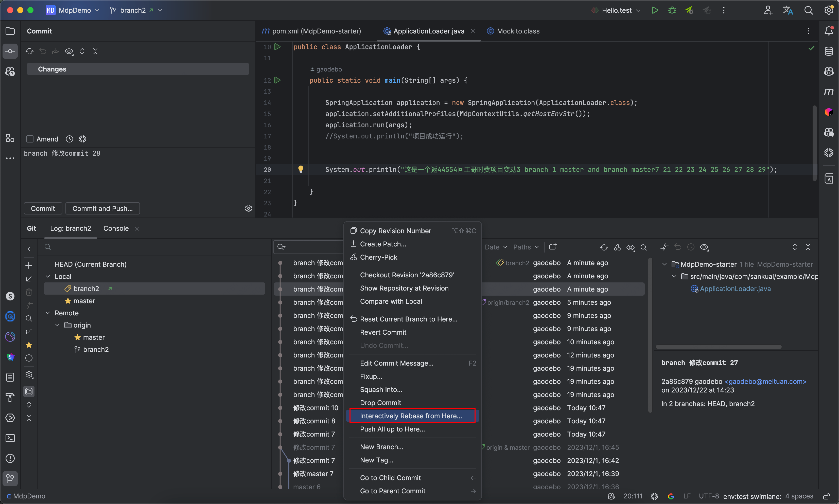Open the Maven tool window icon

829,92
